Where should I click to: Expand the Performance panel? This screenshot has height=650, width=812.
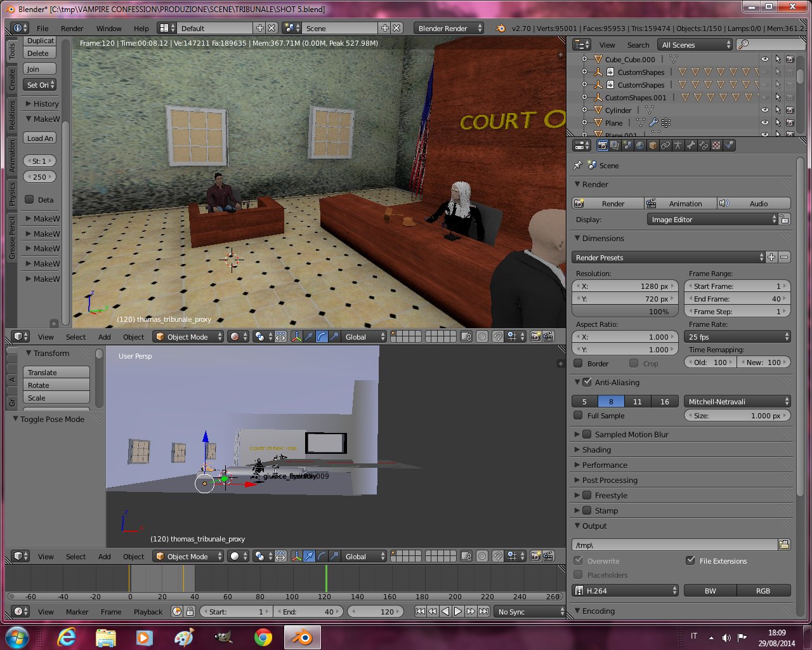[x=605, y=465]
